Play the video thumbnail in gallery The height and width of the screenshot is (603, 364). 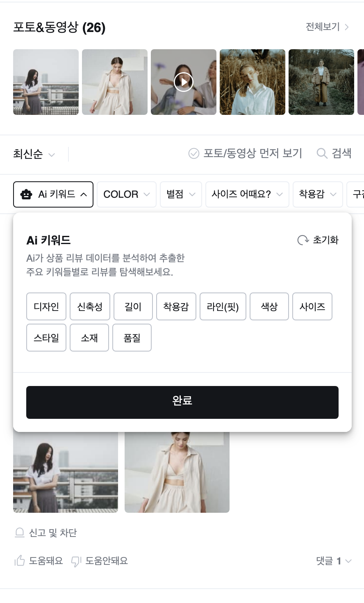(x=184, y=82)
